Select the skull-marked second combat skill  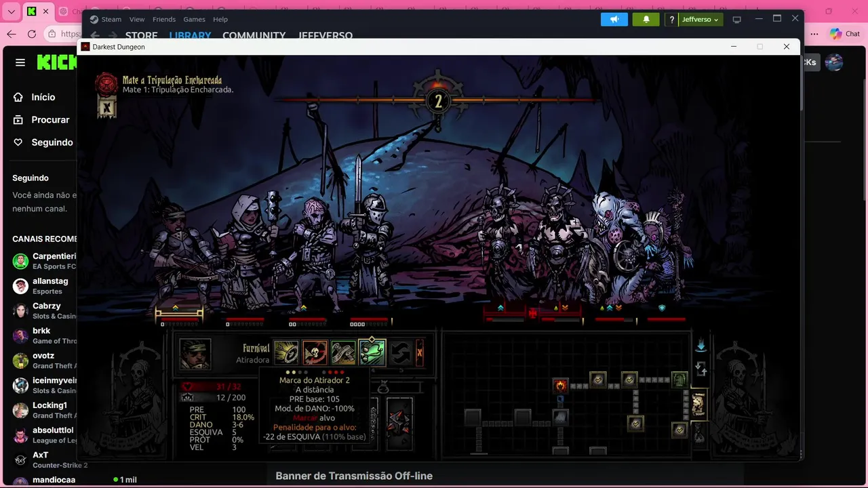click(x=315, y=352)
